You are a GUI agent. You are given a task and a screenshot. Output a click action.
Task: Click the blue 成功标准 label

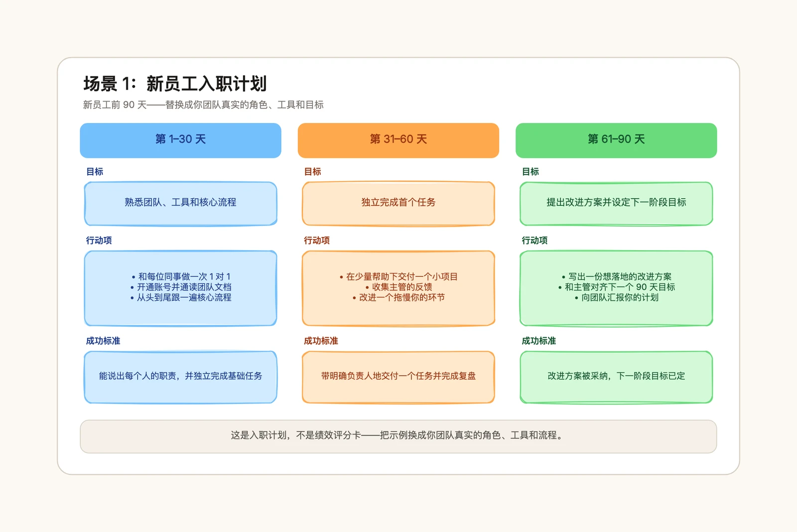tap(103, 341)
